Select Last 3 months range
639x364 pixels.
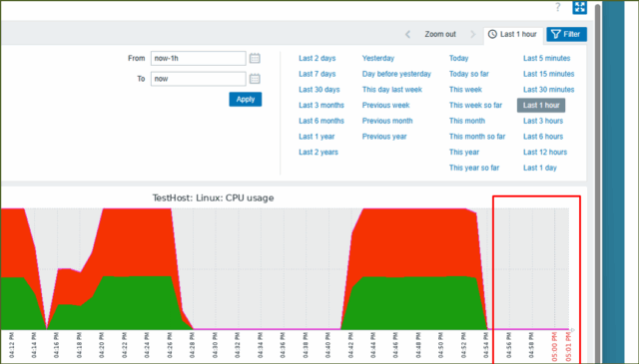pyautogui.click(x=321, y=105)
